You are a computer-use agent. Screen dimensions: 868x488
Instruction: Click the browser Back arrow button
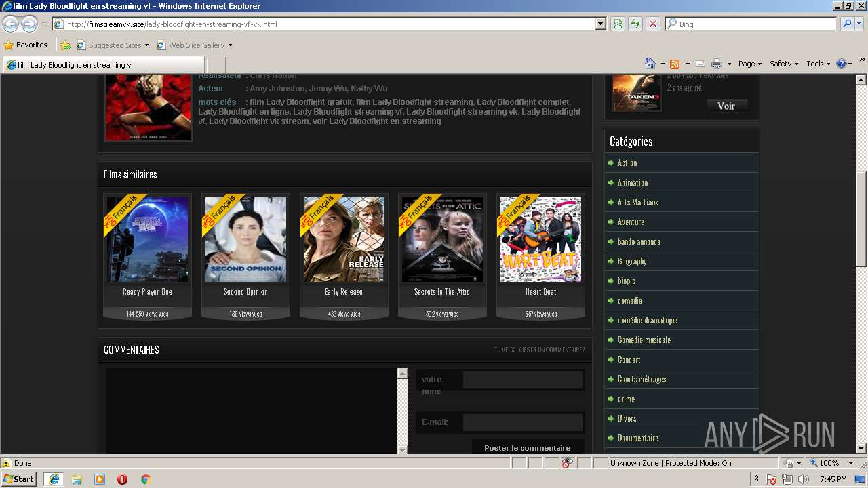(11, 24)
